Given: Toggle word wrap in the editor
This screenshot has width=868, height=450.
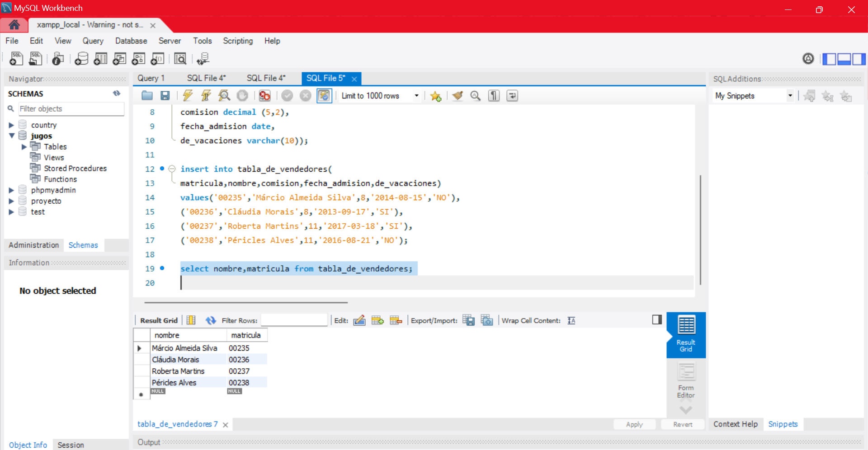Looking at the screenshot, I should tap(512, 95).
